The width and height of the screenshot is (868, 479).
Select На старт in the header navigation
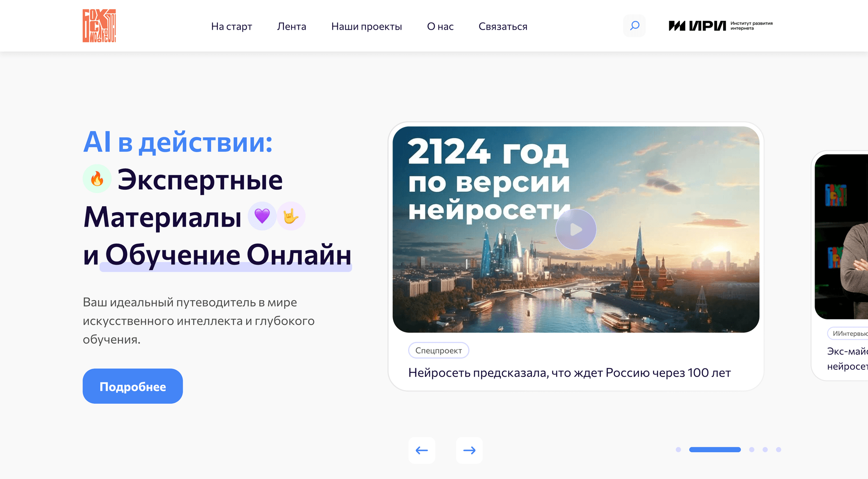click(232, 26)
